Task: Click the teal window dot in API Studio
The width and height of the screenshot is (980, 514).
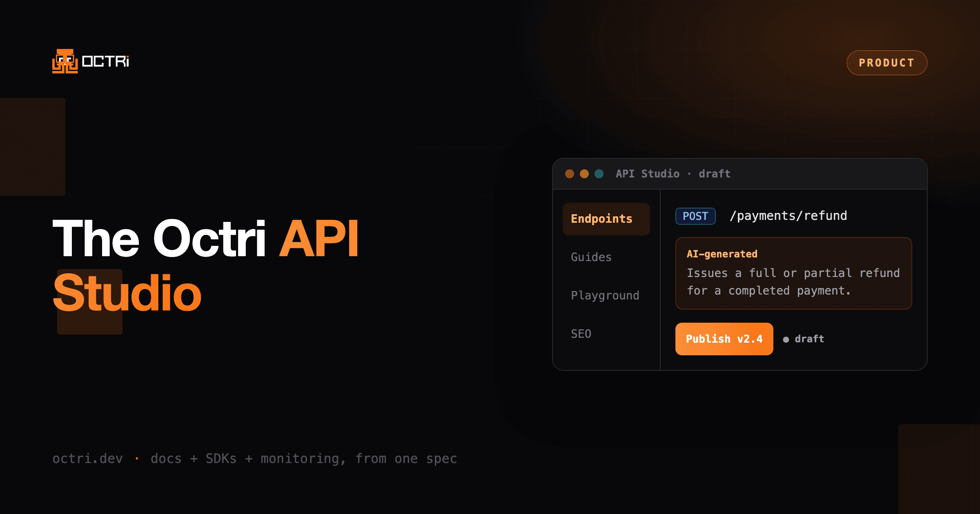Action: coord(599,174)
